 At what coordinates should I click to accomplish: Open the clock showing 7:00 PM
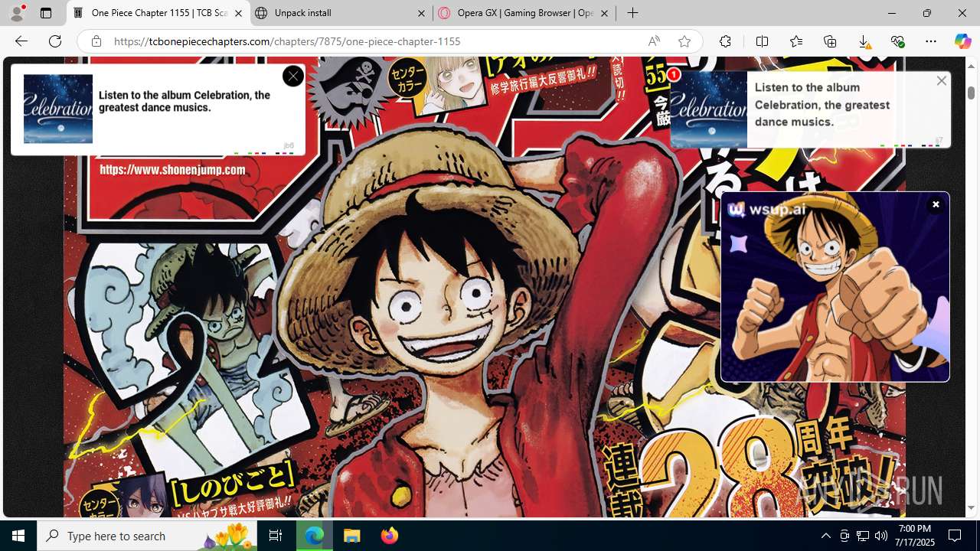tap(915, 536)
